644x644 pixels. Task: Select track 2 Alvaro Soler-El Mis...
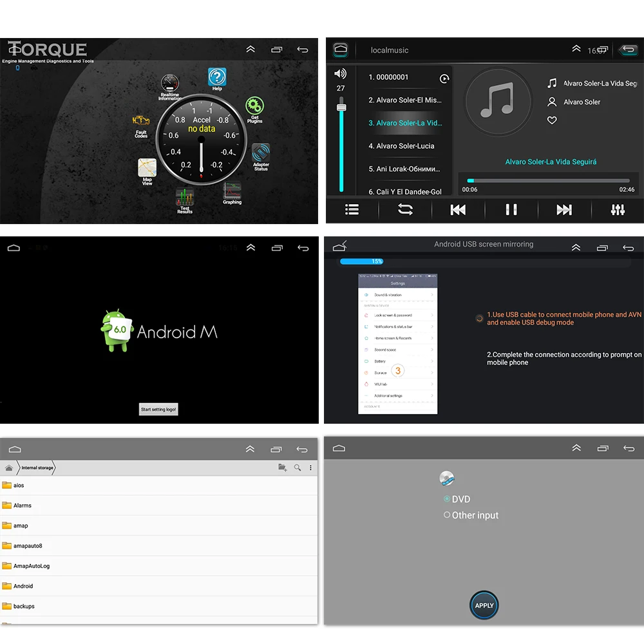[x=404, y=100]
